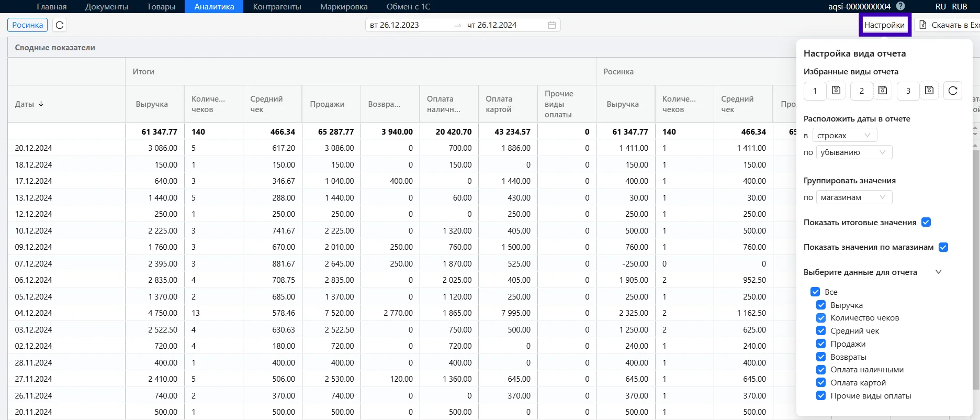The height and width of the screenshot is (420, 980).
Task: Collapse the Выберите данные для отчета section
Action: [938, 272]
